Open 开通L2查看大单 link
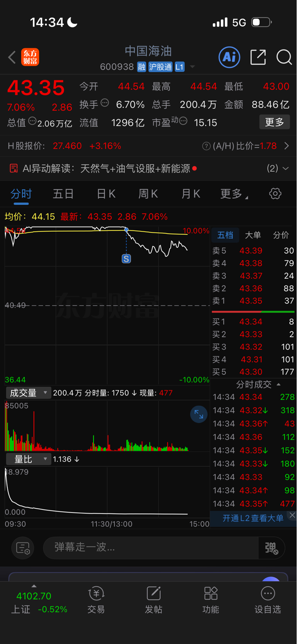The width and height of the screenshot is (297, 644). click(x=253, y=518)
